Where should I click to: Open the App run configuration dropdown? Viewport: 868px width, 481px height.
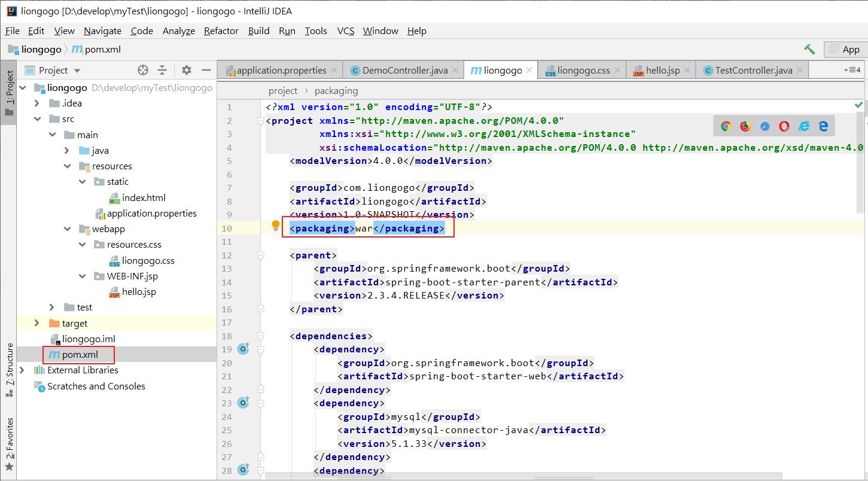pos(845,50)
